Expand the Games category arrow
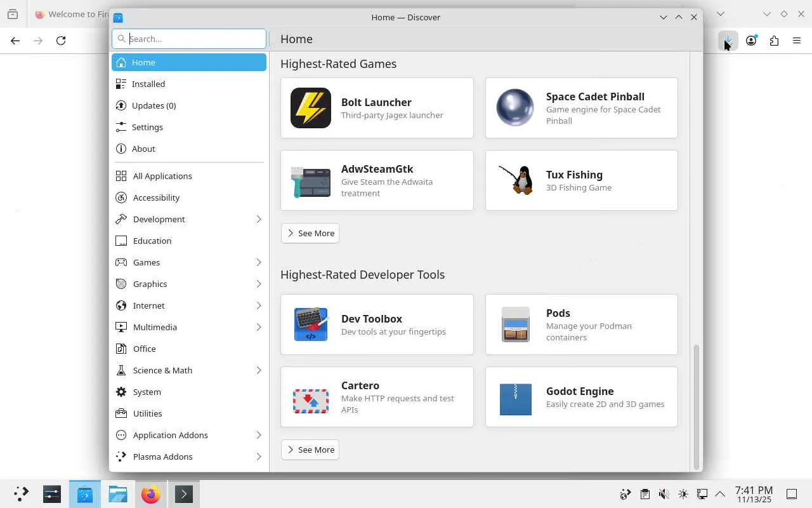Viewport: 812px width, 508px height. coord(259,262)
